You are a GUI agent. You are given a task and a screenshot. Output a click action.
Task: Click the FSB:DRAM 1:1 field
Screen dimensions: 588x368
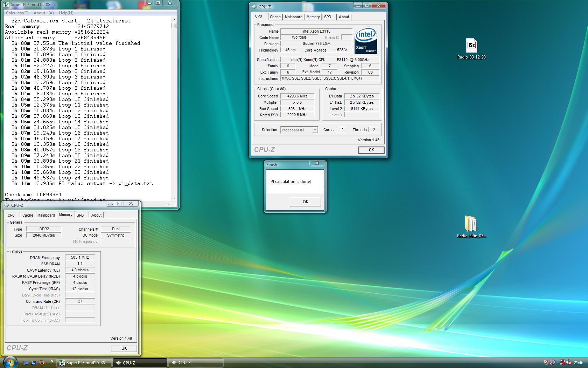(80, 264)
